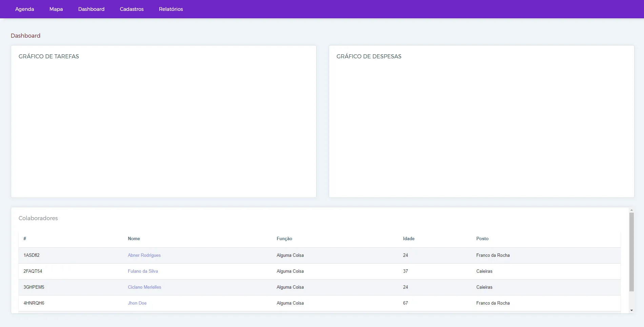Open Ciclano Merielles profile link
The image size is (644, 327).
click(144, 287)
